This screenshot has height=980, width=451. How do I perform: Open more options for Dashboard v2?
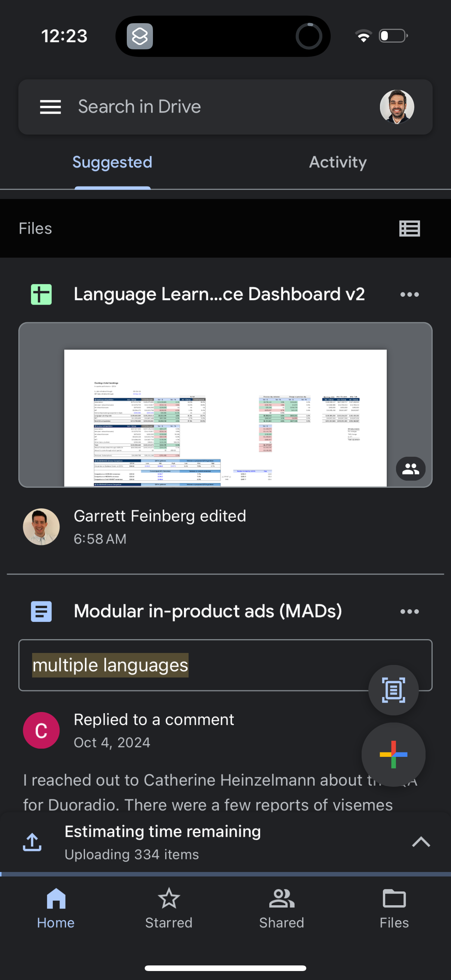pos(409,295)
